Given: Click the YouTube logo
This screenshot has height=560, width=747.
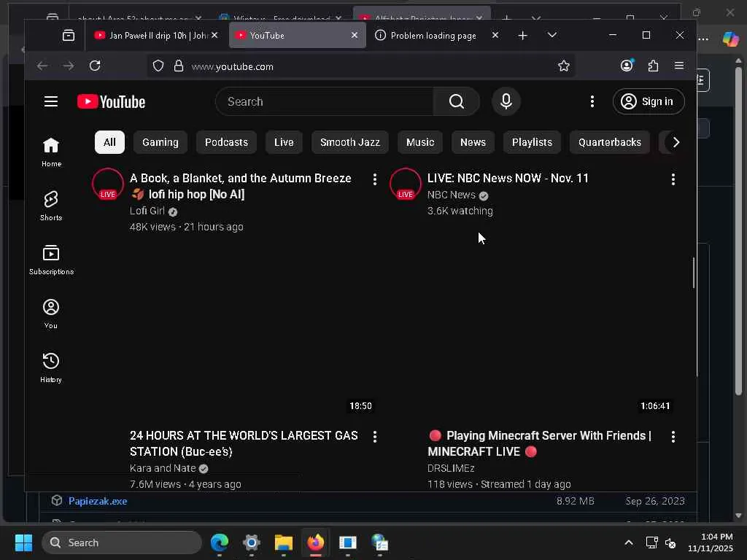Looking at the screenshot, I should coord(112,101).
